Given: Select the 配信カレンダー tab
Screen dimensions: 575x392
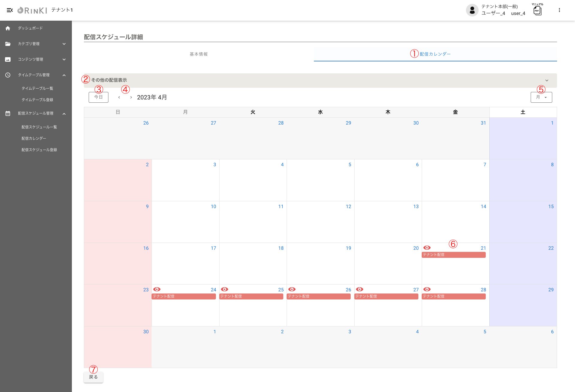Looking at the screenshot, I should coord(435,54).
